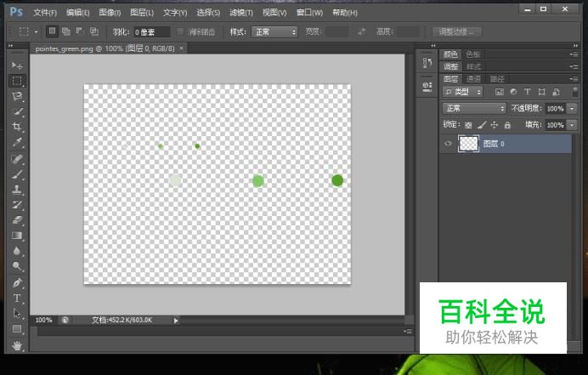Open status bar info arrow menu

click(176, 321)
